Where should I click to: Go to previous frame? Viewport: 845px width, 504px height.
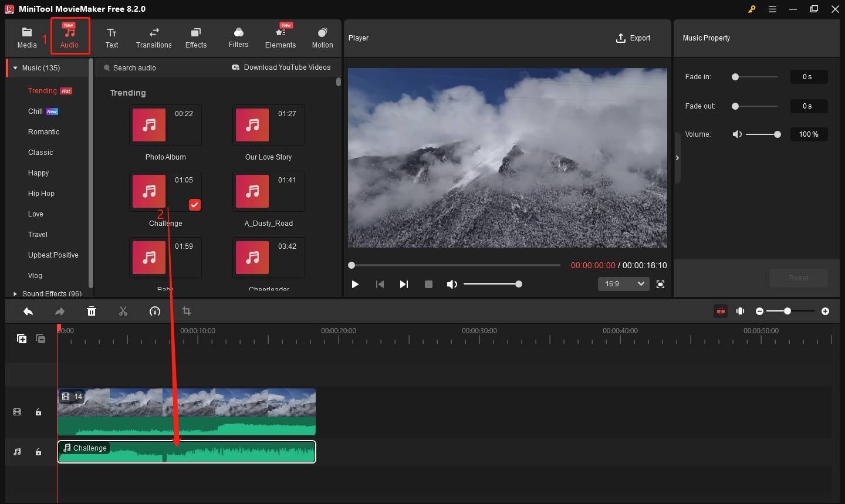pyautogui.click(x=380, y=284)
